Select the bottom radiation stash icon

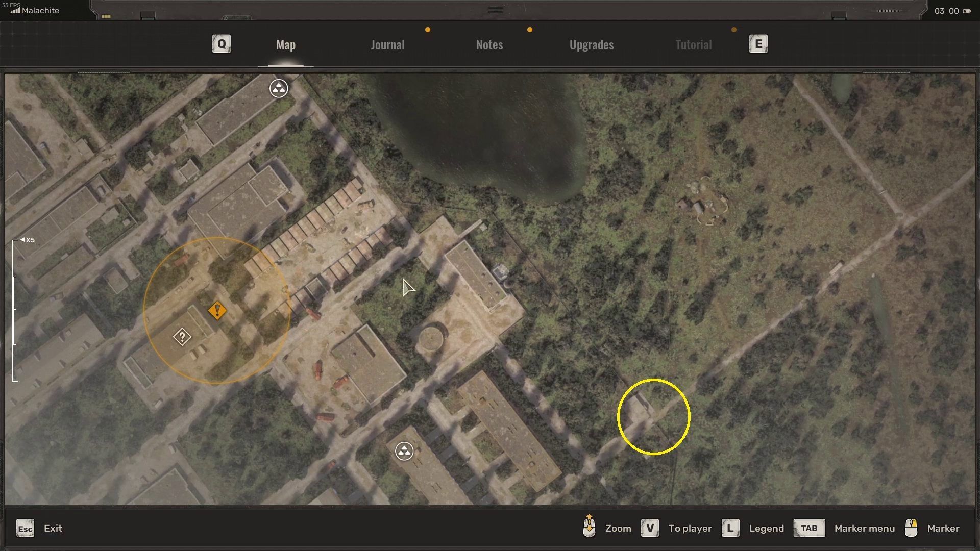404,451
